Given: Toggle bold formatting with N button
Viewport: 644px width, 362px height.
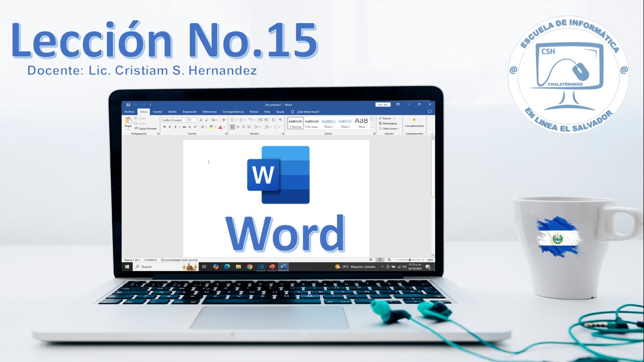Looking at the screenshot, I should [x=164, y=127].
